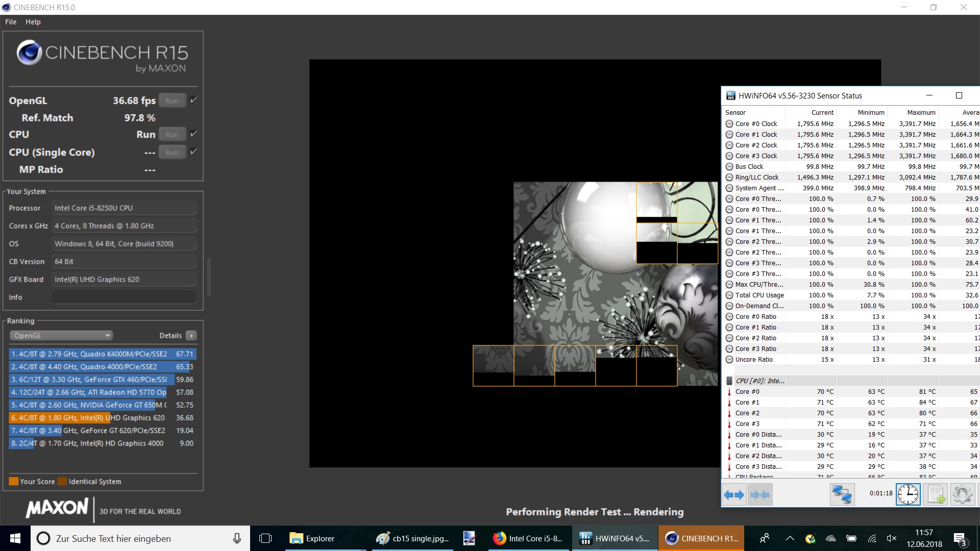Open the People icon in taskbar
This screenshot has width=980, height=551.
[x=765, y=538]
